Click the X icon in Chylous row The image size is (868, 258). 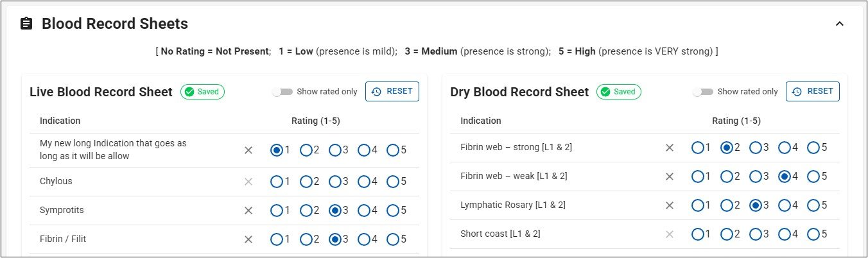point(248,182)
